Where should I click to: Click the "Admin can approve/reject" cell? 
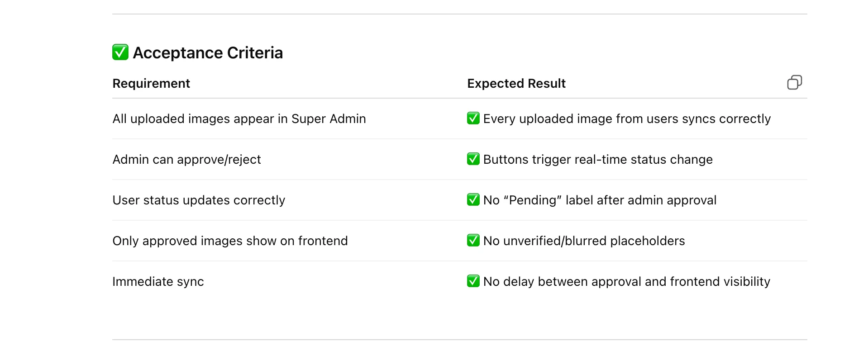click(186, 160)
